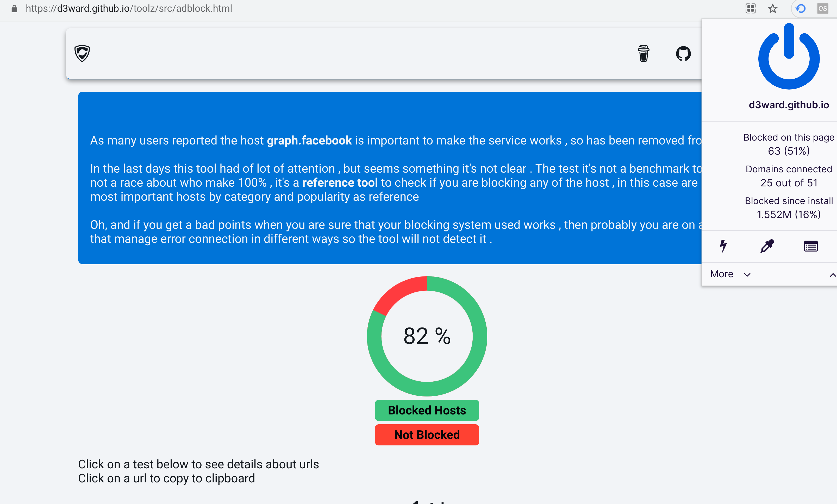Enter element zapper mode (lightning icon)

[x=723, y=246]
